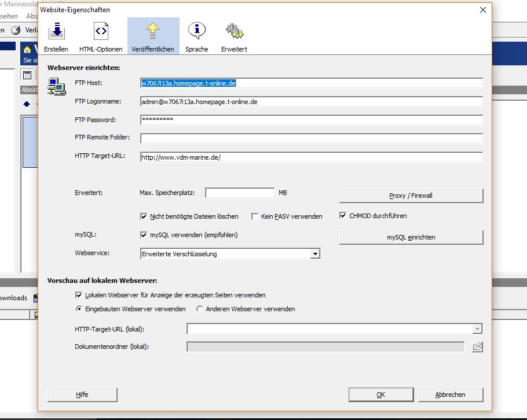Click the 'Proxy / Firewall' button
The height and width of the screenshot is (420, 527).
tap(411, 196)
